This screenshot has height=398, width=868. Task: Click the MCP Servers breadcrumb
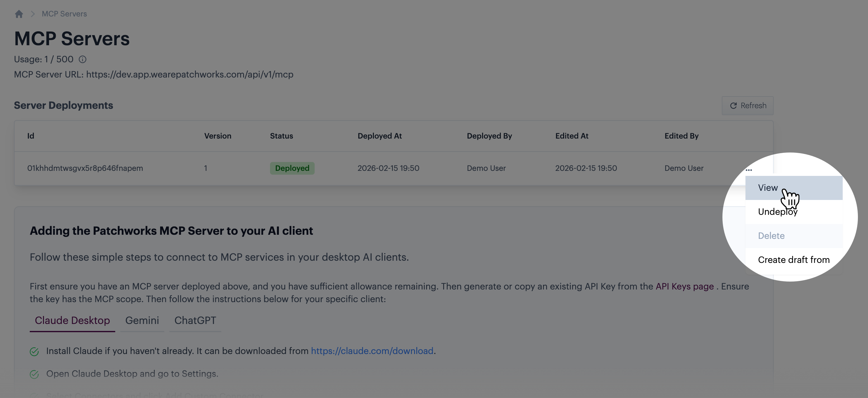[x=64, y=14]
